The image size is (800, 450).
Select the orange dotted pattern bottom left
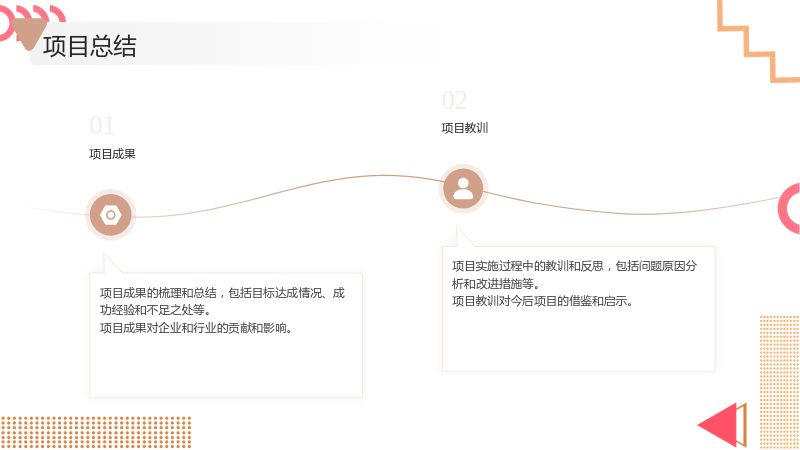96,433
